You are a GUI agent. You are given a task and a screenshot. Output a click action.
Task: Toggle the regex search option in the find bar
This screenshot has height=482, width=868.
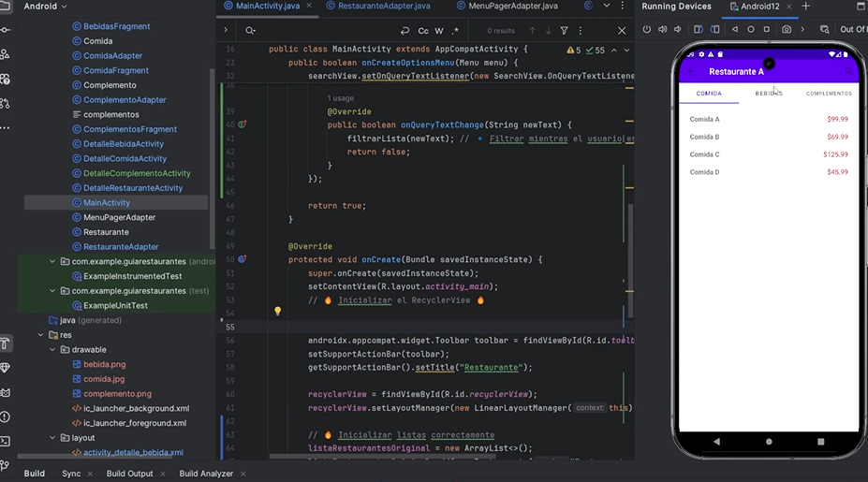455,31
